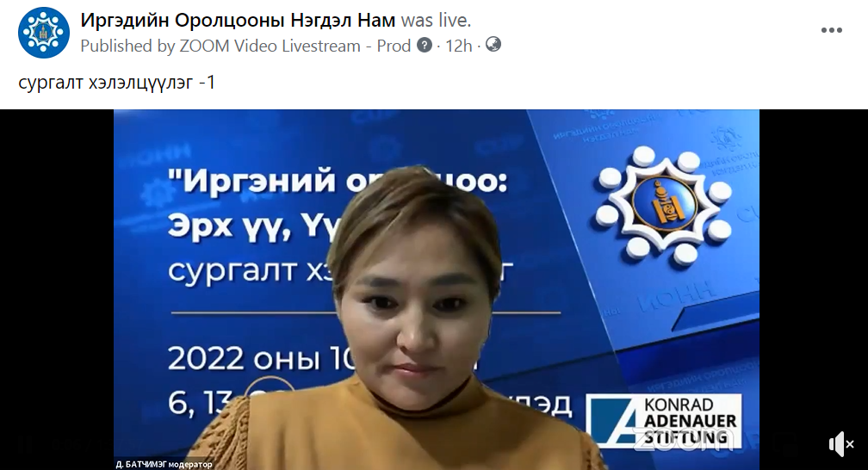Click the ZOOM Video Livestream - Prod link

click(x=295, y=46)
